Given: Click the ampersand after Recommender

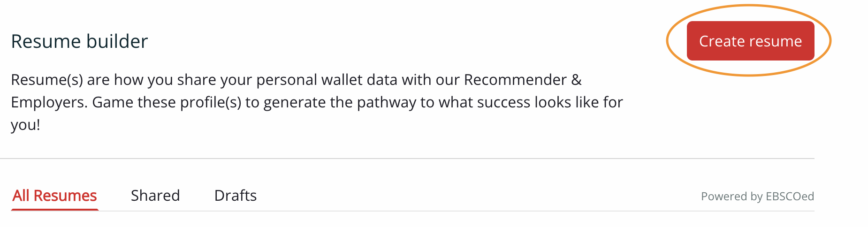Looking at the screenshot, I should click(577, 80).
